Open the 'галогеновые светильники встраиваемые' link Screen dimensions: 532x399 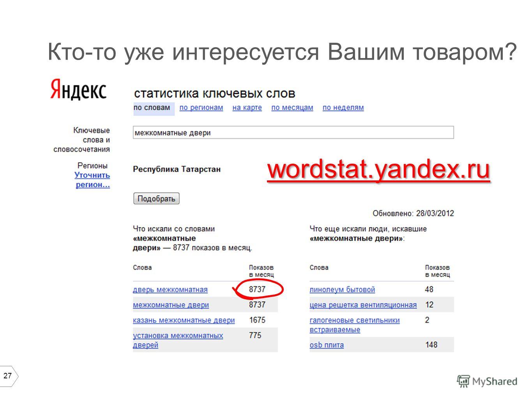(x=355, y=325)
